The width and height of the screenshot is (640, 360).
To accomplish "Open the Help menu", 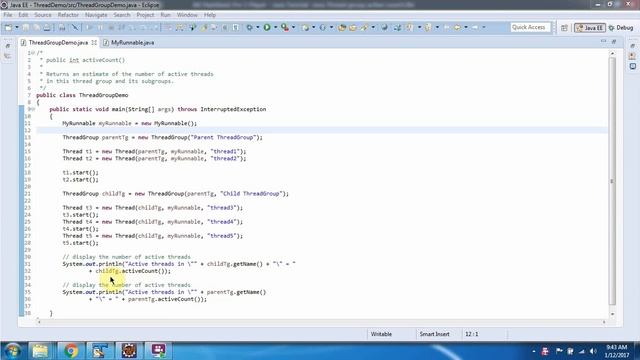I will [210, 15].
